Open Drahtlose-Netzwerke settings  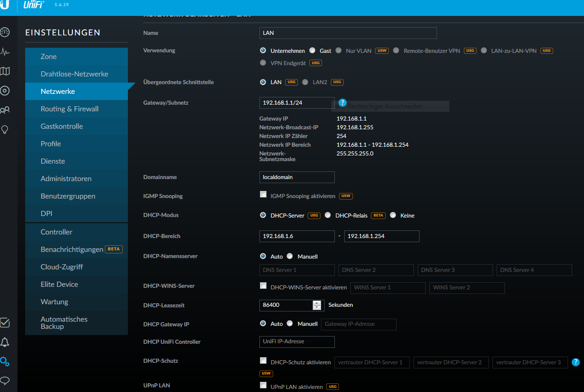click(x=77, y=74)
